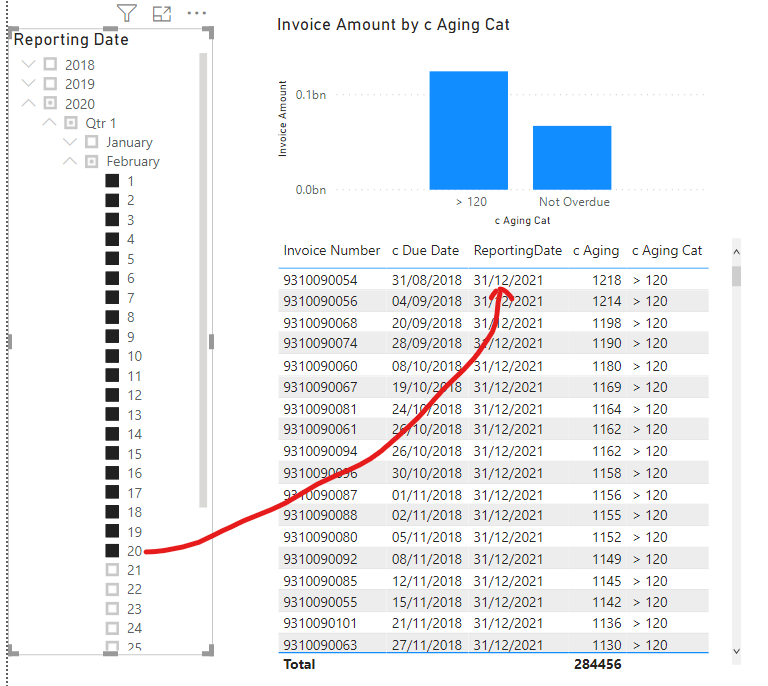Click aging value 1218

(x=606, y=280)
